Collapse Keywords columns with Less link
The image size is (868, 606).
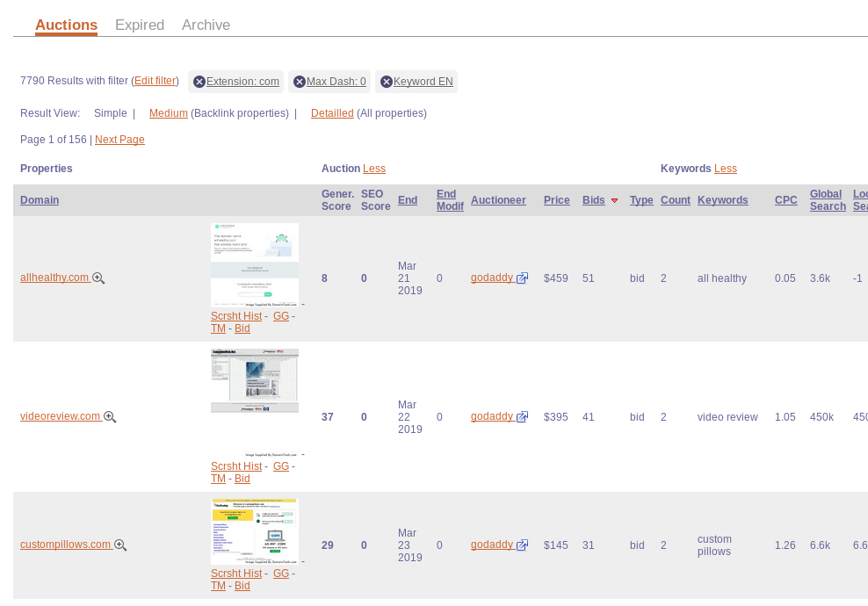point(725,169)
